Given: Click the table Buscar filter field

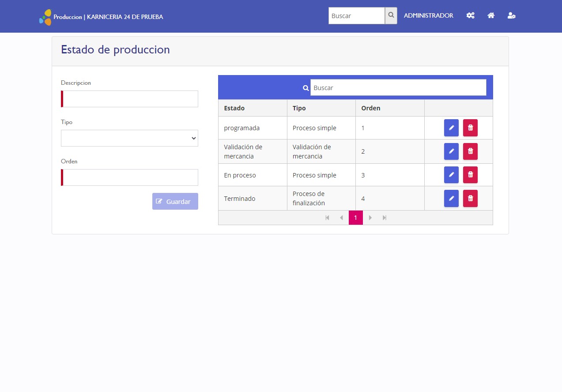Looking at the screenshot, I should (398, 87).
